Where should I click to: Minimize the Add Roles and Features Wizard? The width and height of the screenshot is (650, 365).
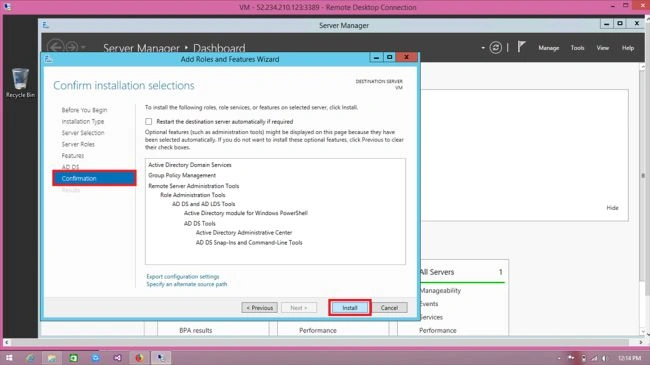[x=376, y=57]
